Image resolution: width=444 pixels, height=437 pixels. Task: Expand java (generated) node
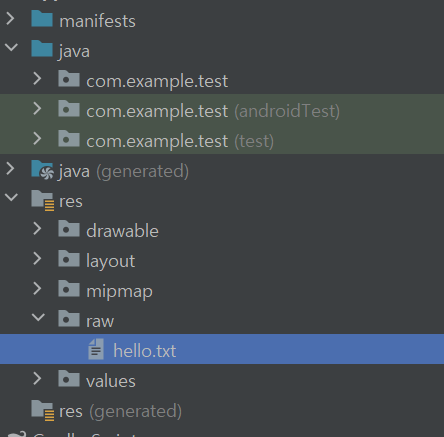pos(11,169)
